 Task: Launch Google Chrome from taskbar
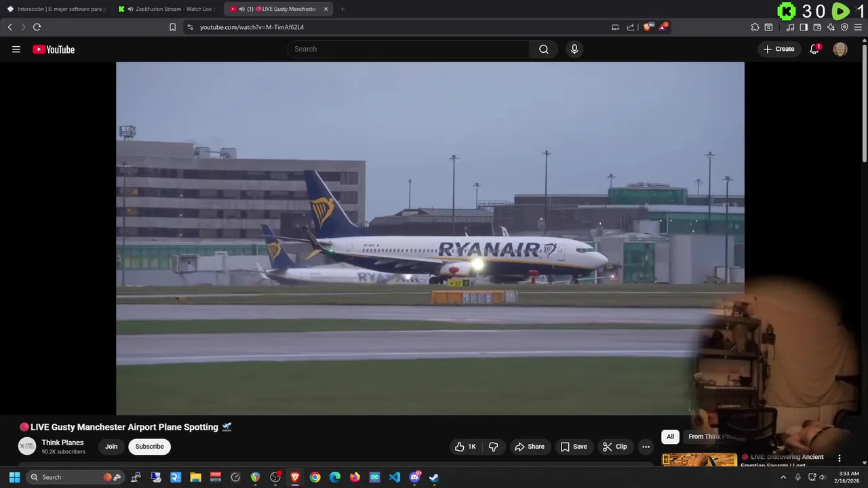(x=315, y=477)
